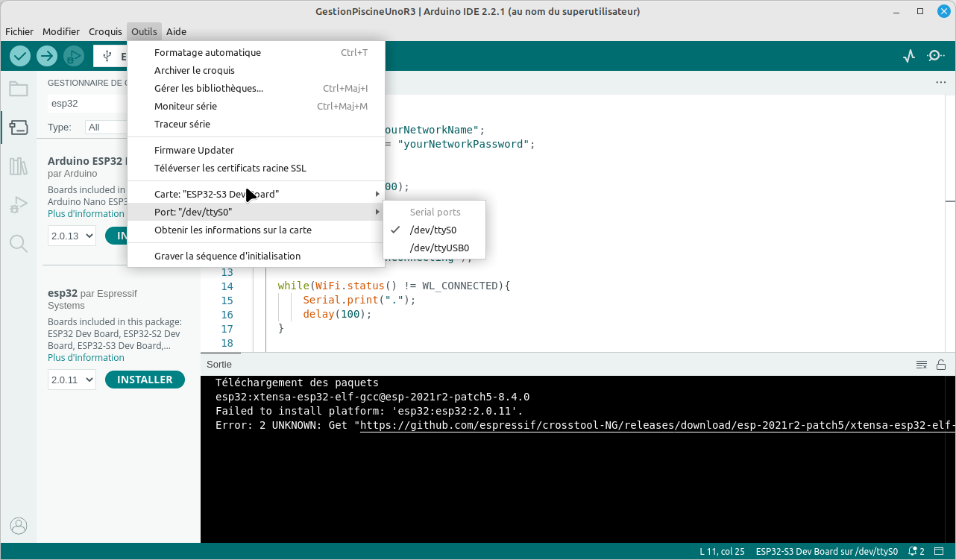Screen dimensions: 956x560
Task: Open Plus d'information for Arduino ESP32 Boards
Action: pos(86,214)
